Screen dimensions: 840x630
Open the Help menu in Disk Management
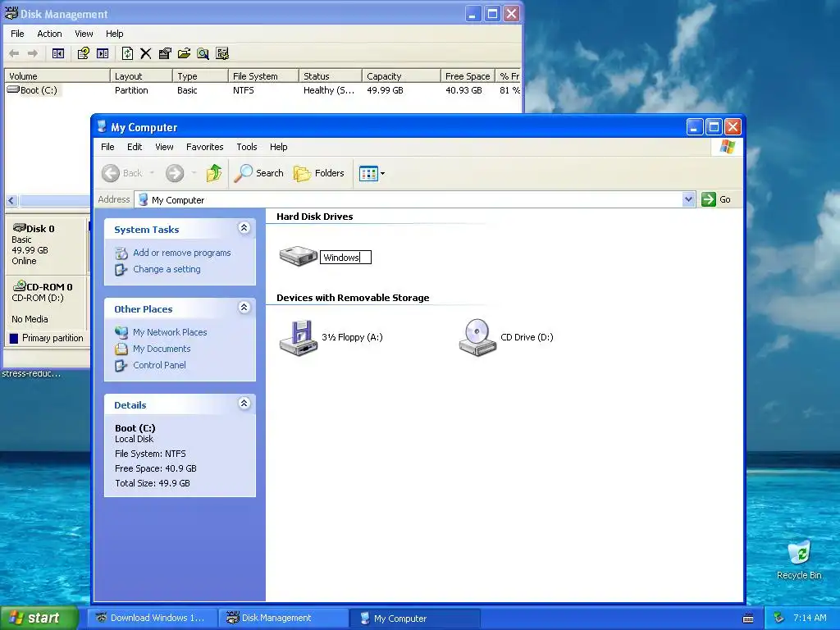pyautogui.click(x=115, y=34)
